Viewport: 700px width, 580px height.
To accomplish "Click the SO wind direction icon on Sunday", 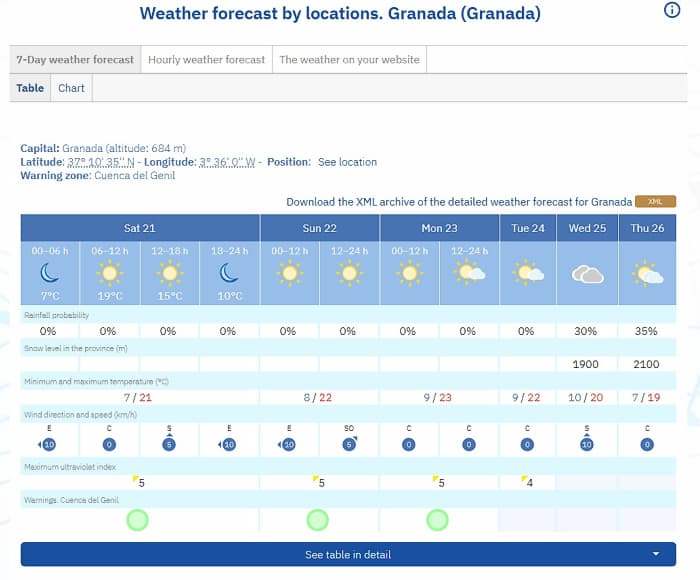I will coord(348,443).
